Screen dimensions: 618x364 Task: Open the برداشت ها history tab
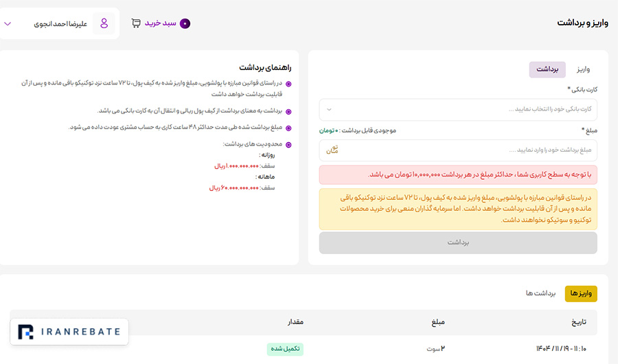540,293
